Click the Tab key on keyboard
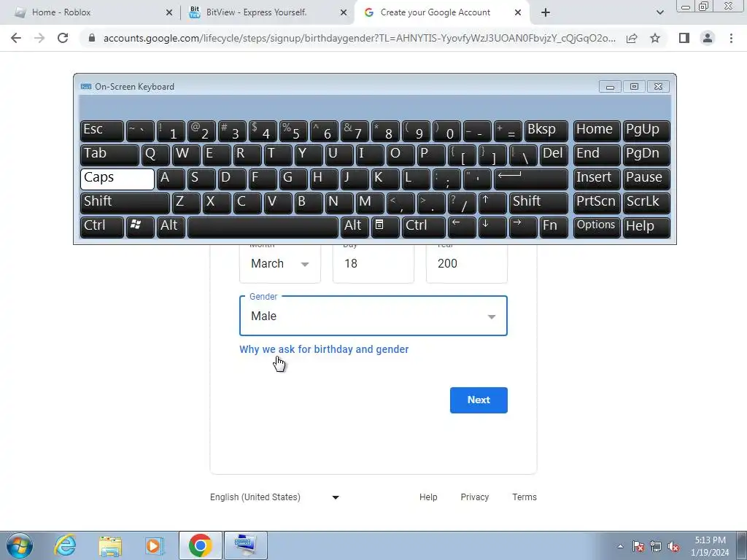 click(109, 155)
